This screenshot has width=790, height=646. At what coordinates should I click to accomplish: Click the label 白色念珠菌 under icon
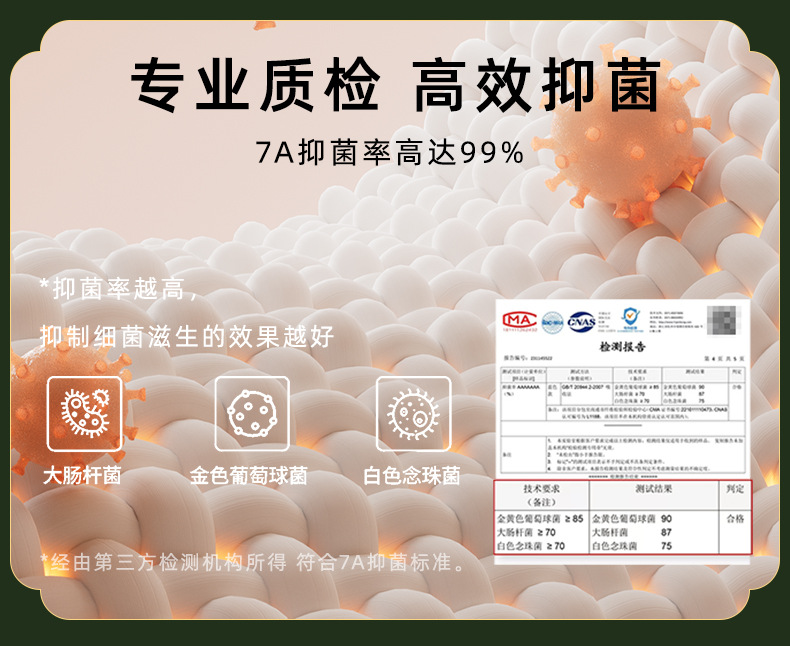pyautogui.click(x=412, y=475)
